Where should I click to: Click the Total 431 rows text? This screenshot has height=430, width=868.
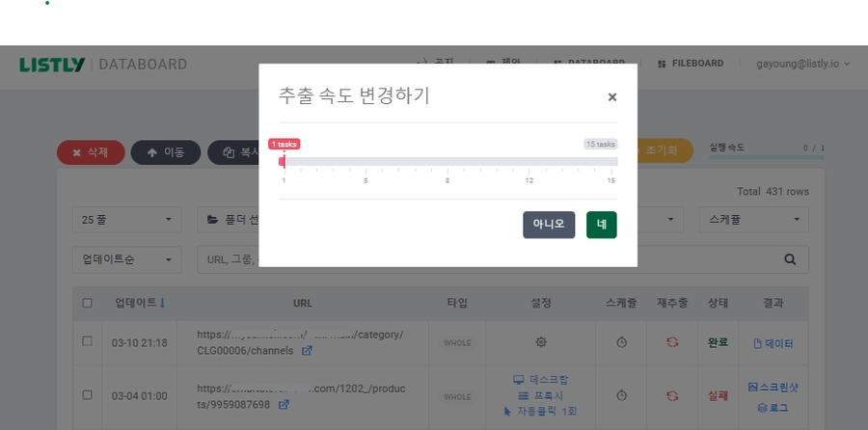coord(773,192)
